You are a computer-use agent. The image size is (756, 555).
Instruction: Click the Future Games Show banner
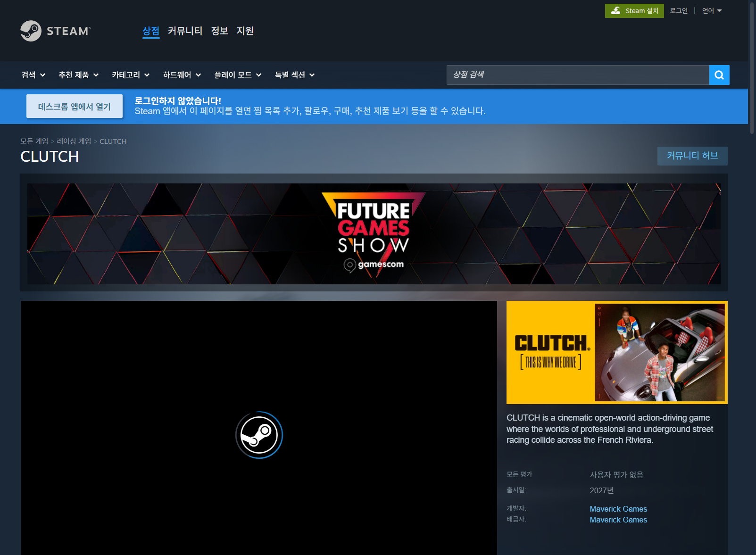(x=374, y=234)
